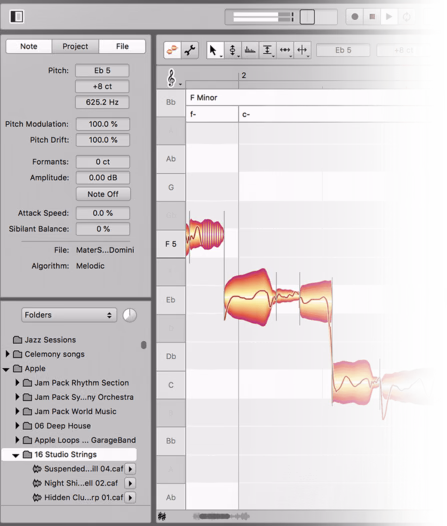This screenshot has height=526, width=447.
Task: Open the Note tab
Action: 29,46
